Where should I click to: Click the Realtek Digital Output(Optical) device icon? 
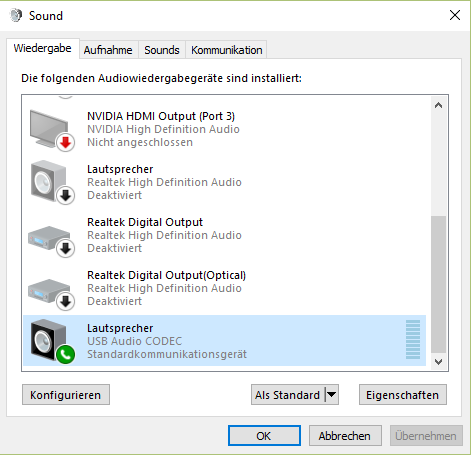(x=51, y=293)
